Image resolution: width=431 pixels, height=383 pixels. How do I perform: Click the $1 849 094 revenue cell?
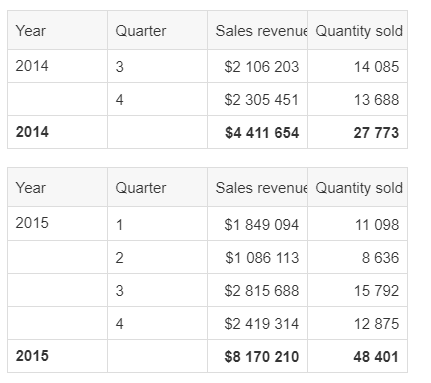pyautogui.click(x=257, y=224)
